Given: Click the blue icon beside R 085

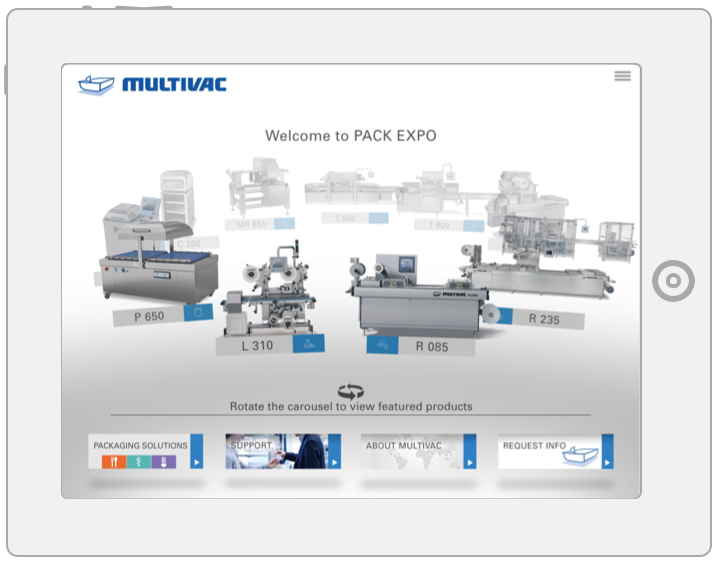Looking at the screenshot, I should click(x=382, y=345).
